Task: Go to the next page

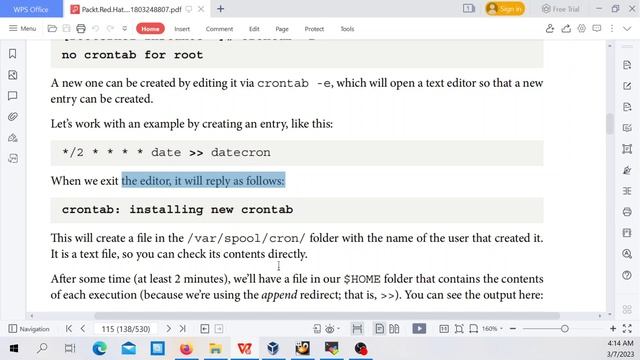Action: (168, 329)
